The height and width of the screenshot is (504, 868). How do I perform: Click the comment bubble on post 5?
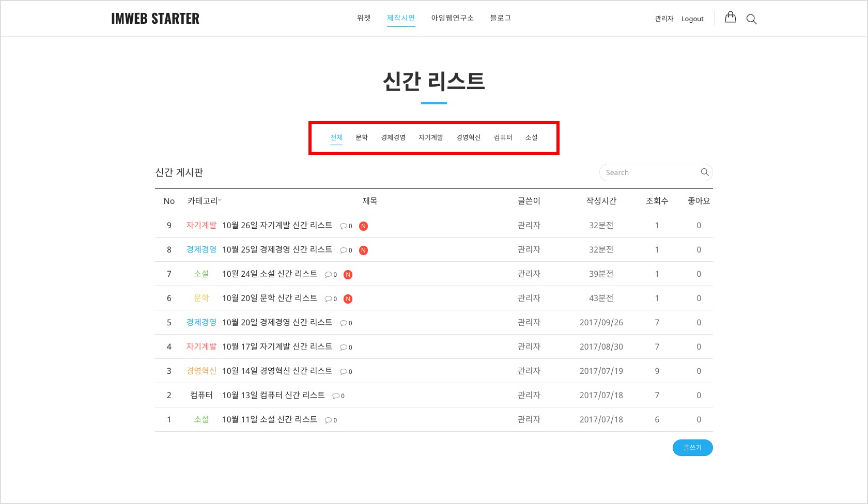[x=344, y=323]
